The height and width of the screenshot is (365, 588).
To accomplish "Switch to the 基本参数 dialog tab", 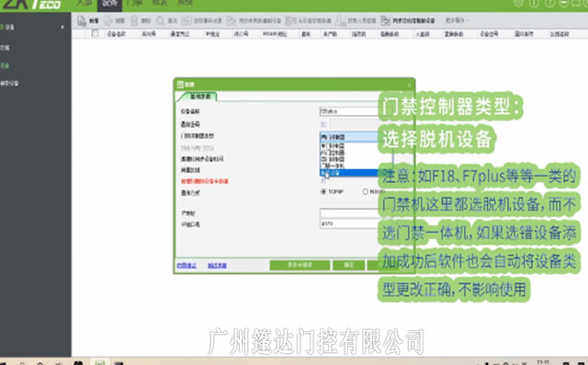I will pos(200,97).
